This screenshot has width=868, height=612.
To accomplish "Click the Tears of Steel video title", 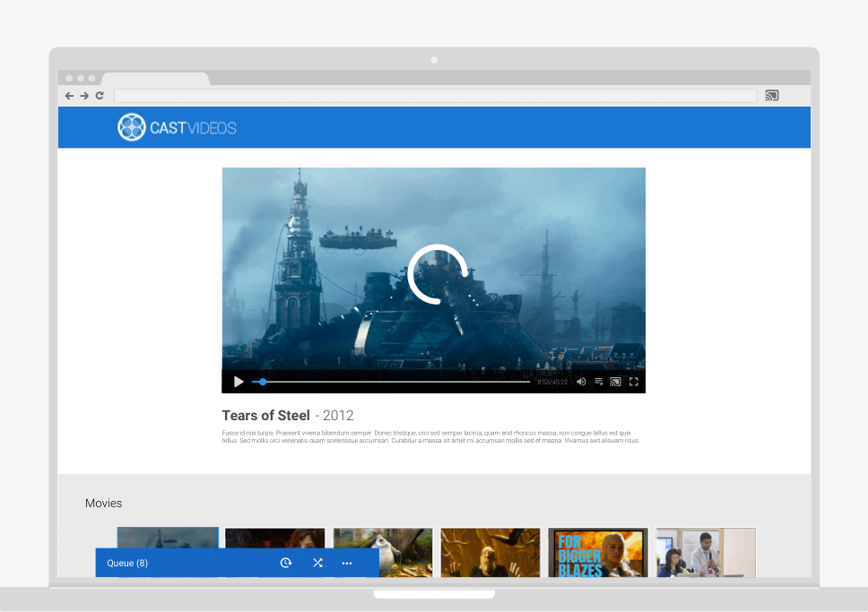I will click(265, 416).
